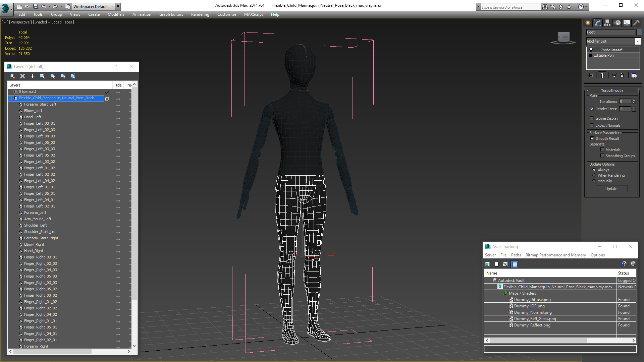The height and width of the screenshot is (362, 644).
Task: Open Paths menu in Asset Tracking
Action: pyautogui.click(x=516, y=255)
